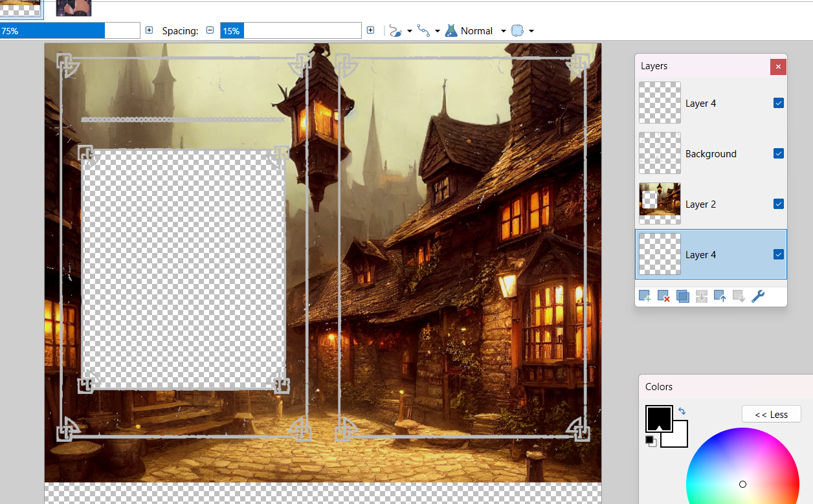
Task: Open the fill style dropdown arrow
Action: [410, 31]
